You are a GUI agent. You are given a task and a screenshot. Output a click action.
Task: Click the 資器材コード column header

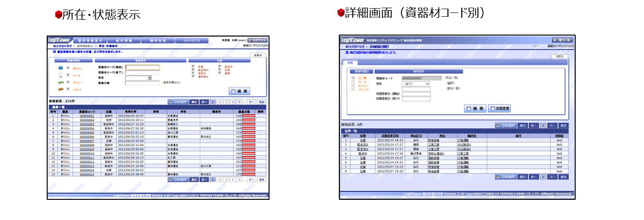(87, 111)
